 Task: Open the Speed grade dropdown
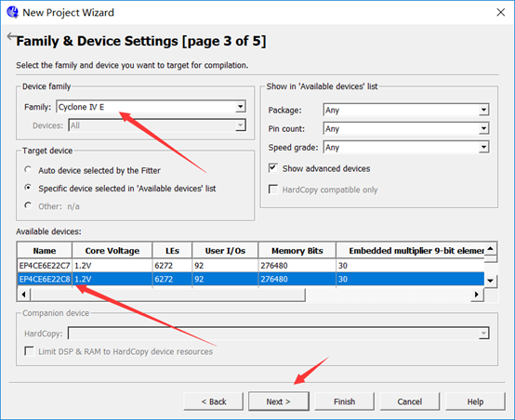[406, 148]
